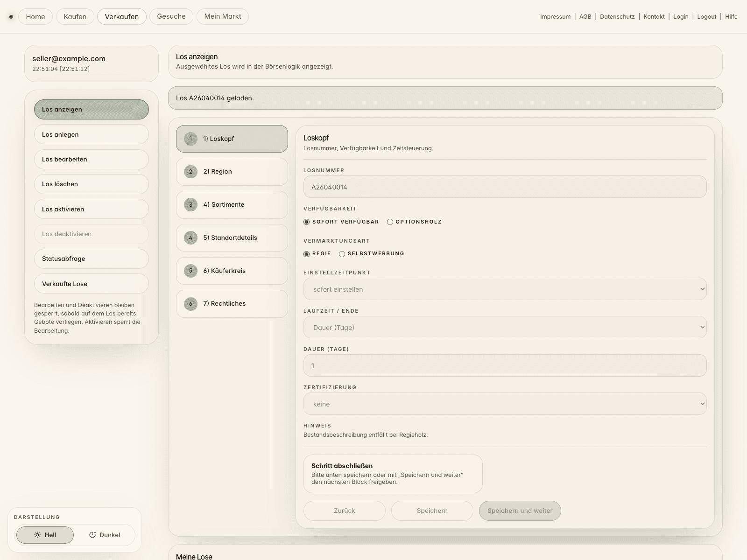Click the dot logo icon beside Home
This screenshot has height=560, width=747.
click(x=11, y=17)
